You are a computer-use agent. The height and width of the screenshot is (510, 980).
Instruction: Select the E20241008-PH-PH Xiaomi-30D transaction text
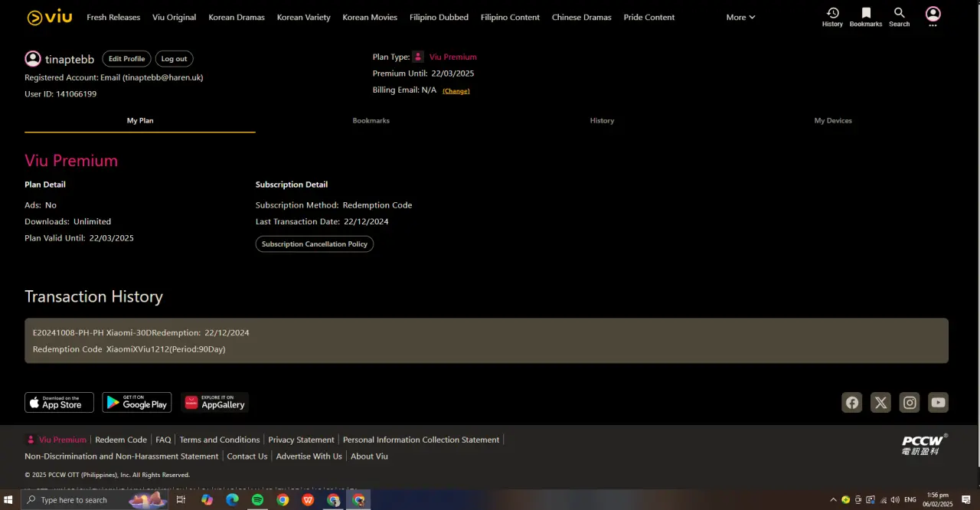141,333
